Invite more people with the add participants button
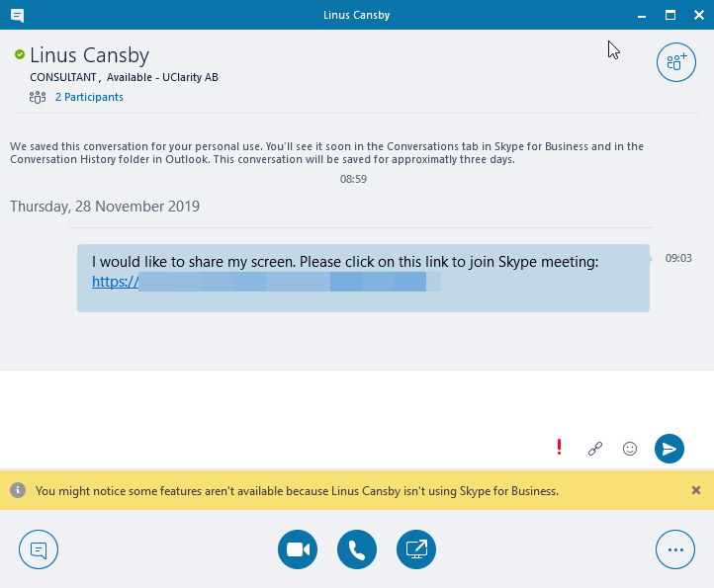714x588 pixels. pos(675,62)
